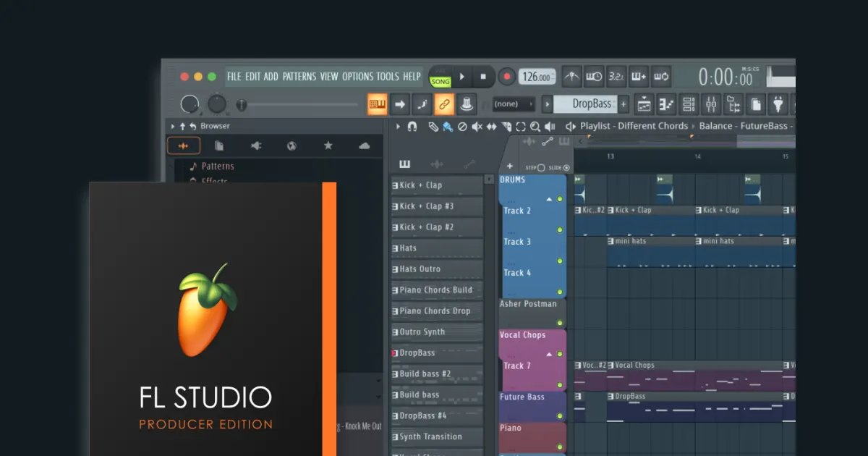Viewport: 868px width, 456px height.
Task: Expand the Patterns item in the Browser
Action: click(x=217, y=166)
